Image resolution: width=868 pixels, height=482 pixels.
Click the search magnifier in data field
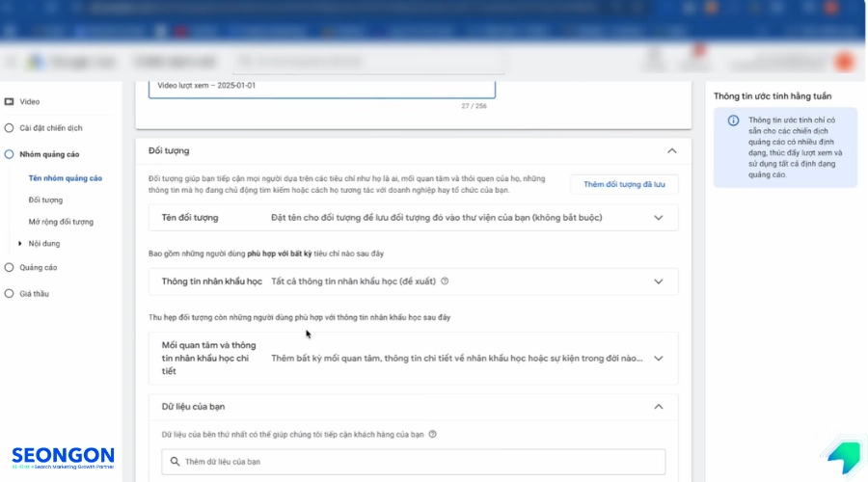(175, 462)
